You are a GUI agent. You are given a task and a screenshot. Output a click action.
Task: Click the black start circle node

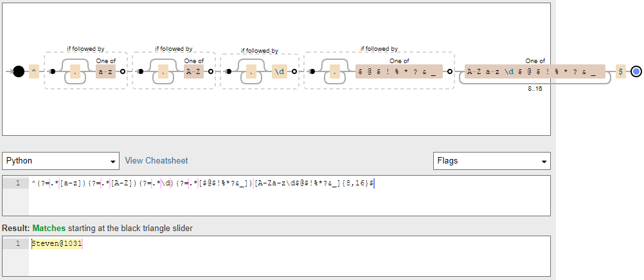click(x=19, y=71)
